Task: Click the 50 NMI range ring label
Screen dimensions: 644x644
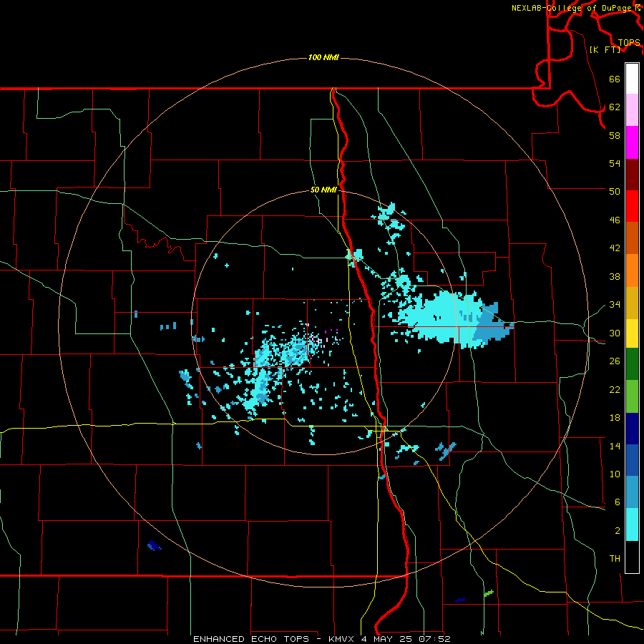Action: 323,190
